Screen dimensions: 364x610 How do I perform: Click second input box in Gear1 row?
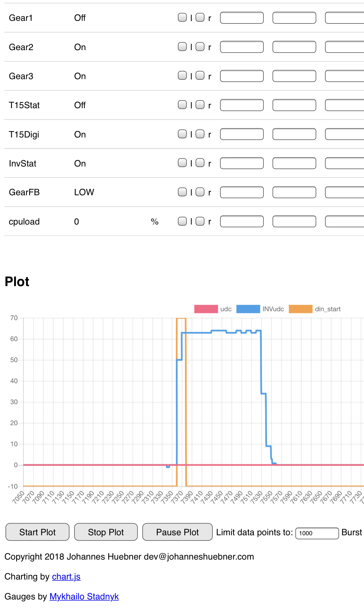[294, 18]
